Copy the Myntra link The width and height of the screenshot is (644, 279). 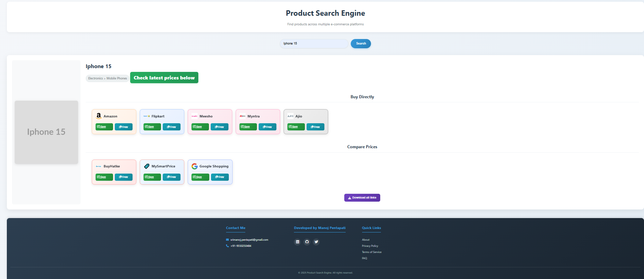coord(268,127)
